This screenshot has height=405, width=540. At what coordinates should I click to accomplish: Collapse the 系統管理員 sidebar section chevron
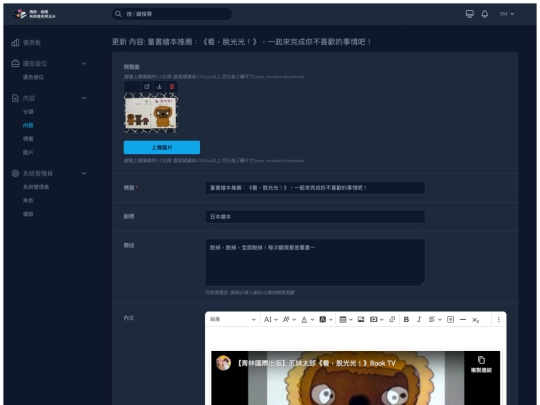pos(84,173)
